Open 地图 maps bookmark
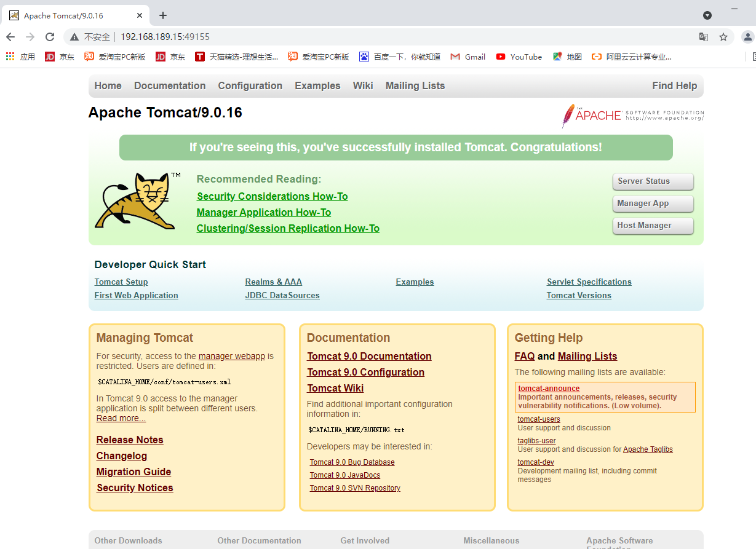 (567, 57)
